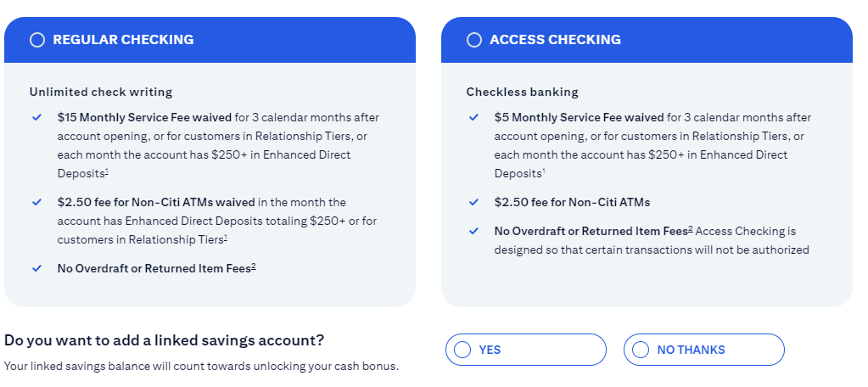This screenshot has height=387, width=868.
Task: Open footnote 1 after Regular Checking's Enhanced Direct Deposits
Action: 107,172
